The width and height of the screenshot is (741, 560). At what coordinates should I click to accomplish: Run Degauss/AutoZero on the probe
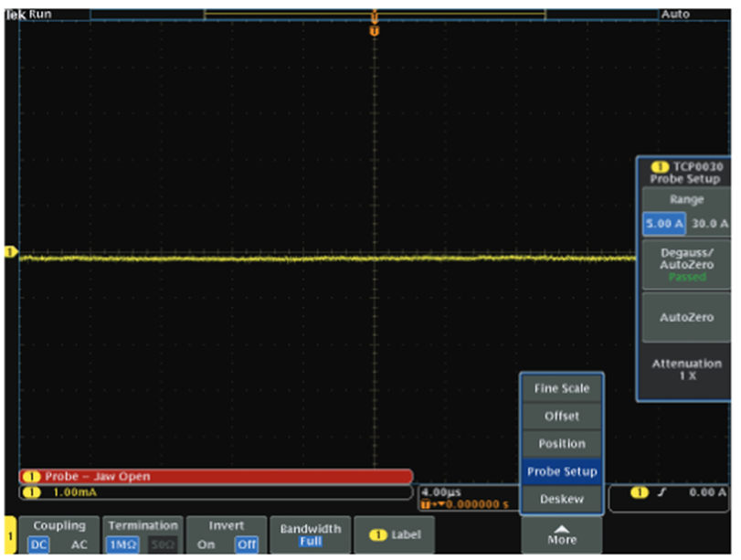click(683, 265)
